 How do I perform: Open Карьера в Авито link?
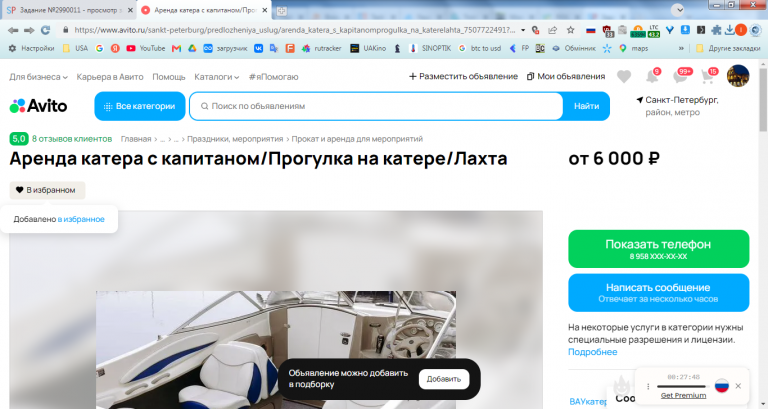click(x=110, y=77)
